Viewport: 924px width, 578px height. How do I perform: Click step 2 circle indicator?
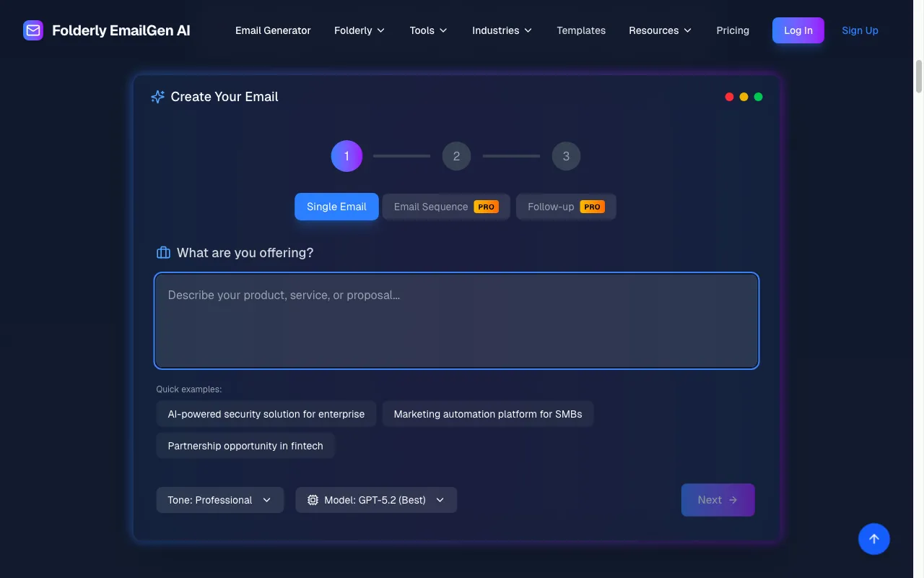point(456,156)
